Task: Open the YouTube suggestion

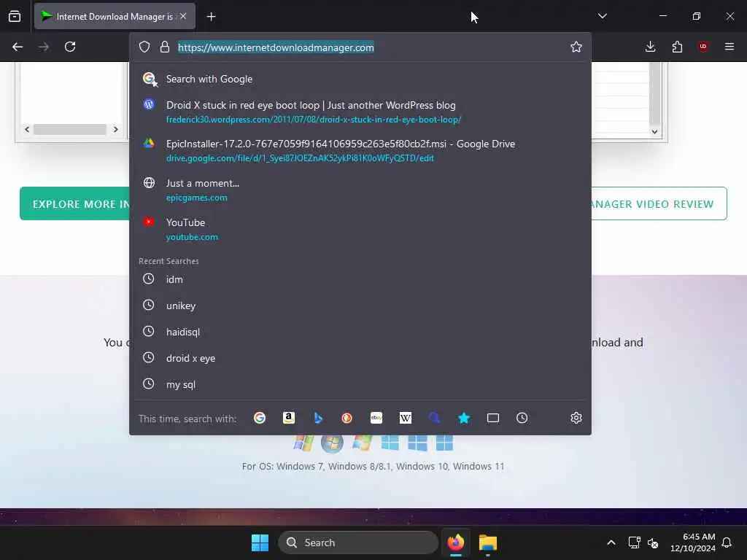Action: point(360,229)
